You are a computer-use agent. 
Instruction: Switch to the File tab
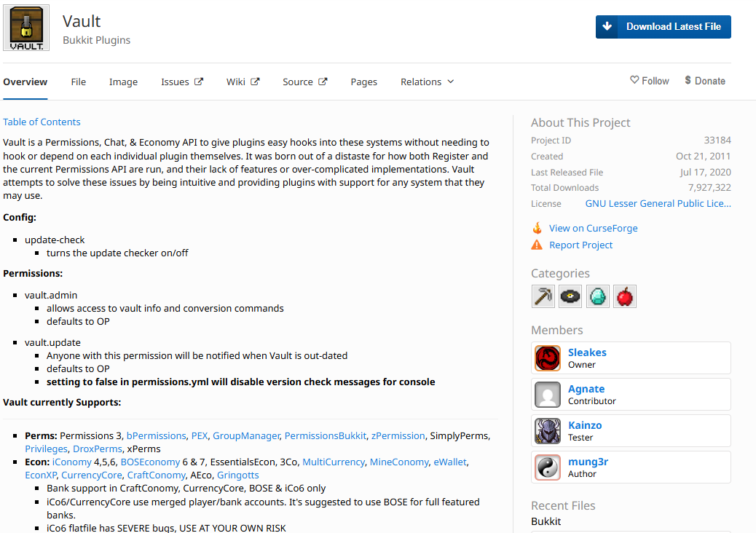pos(78,82)
